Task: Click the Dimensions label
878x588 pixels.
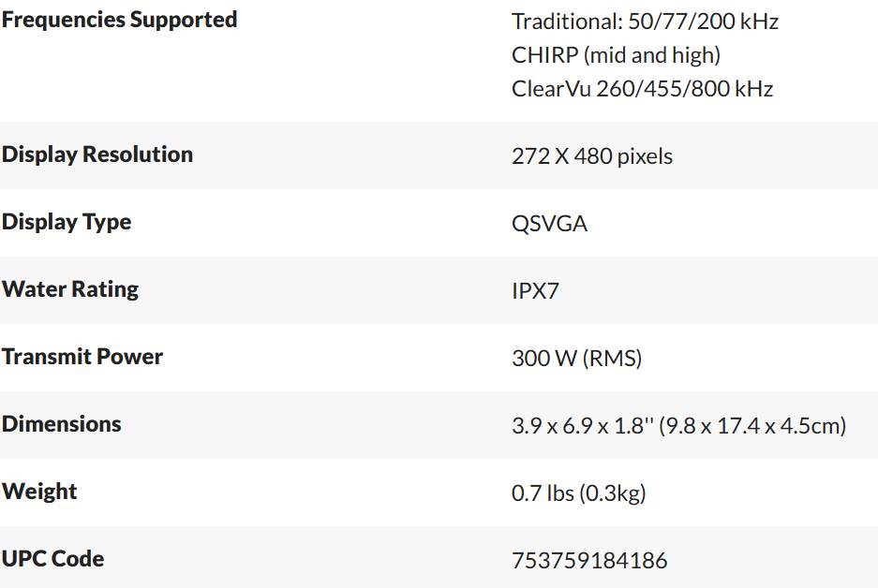Action: (62, 424)
